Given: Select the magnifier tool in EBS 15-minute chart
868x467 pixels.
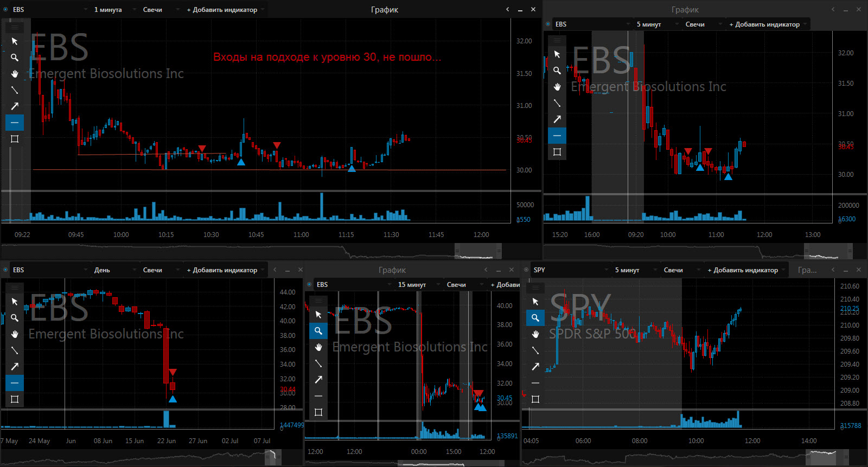Looking at the screenshot, I should (x=318, y=331).
